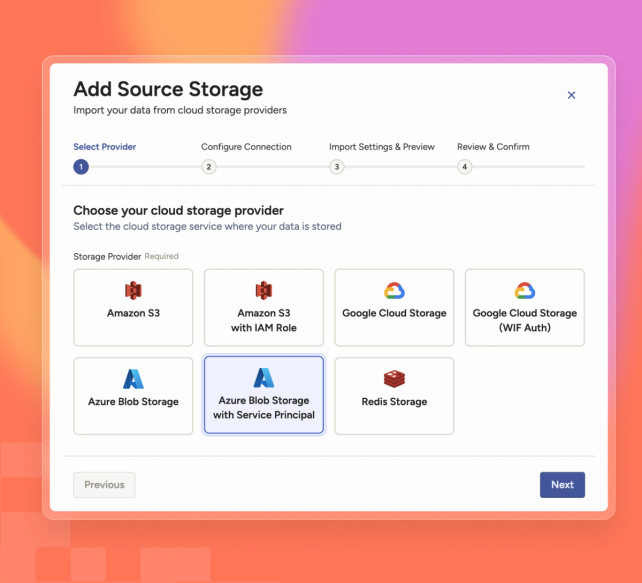Click 'Import your data from cloud storage providers'
This screenshot has height=583, width=642.
tap(180, 110)
